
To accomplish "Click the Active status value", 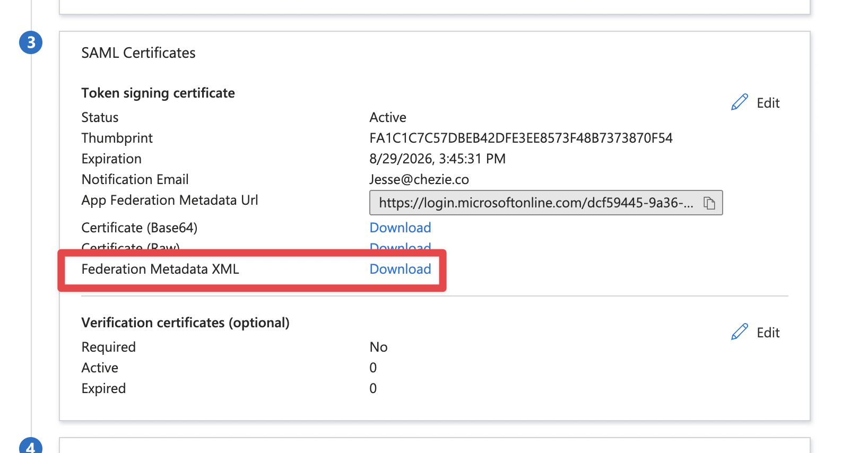I will pyautogui.click(x=387, y=117).
